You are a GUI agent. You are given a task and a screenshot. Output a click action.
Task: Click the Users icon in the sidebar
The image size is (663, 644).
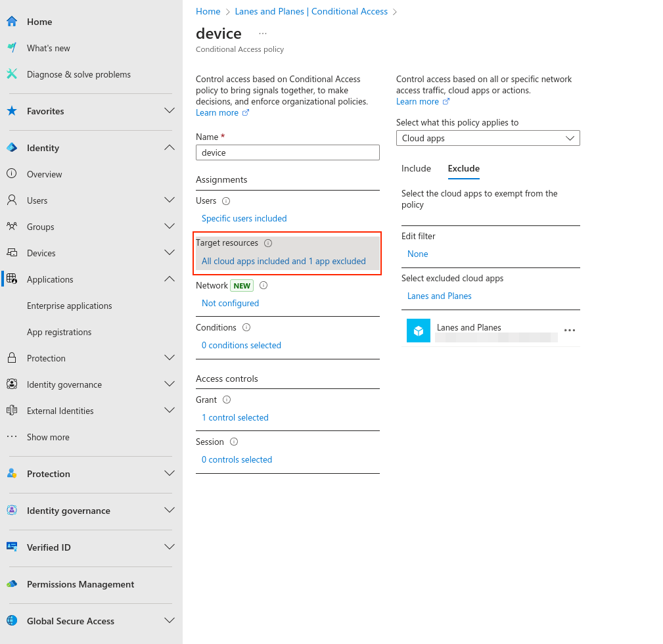point(12,200)
